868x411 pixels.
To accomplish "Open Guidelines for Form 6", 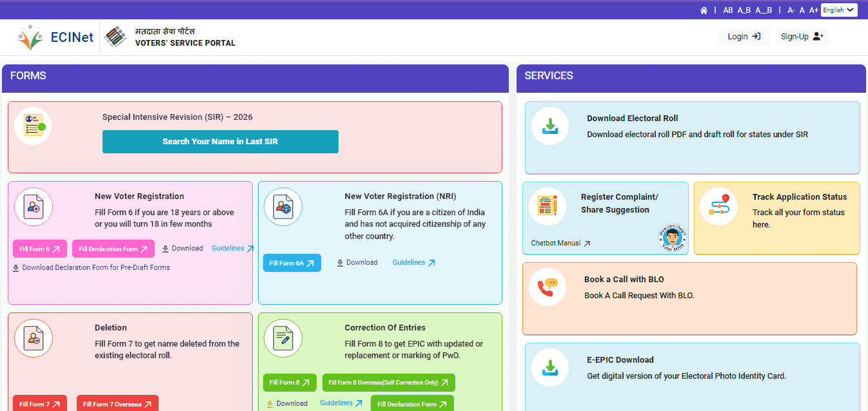I will click(227, 247).
